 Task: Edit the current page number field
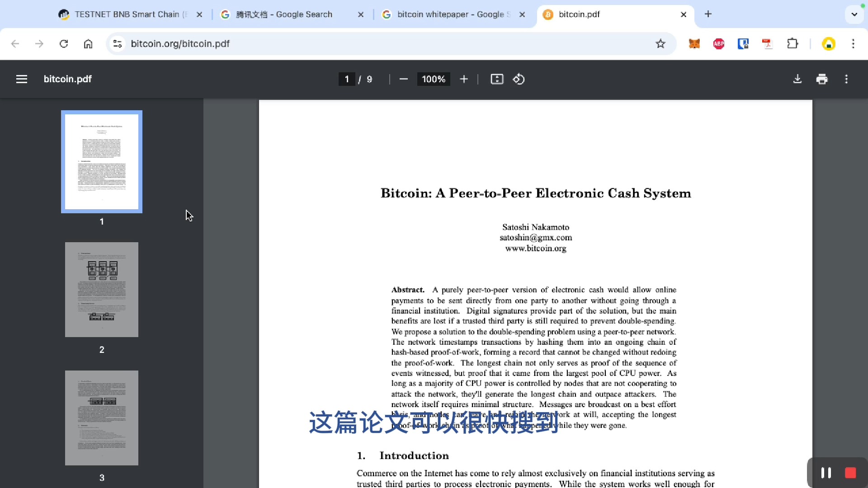pyautogui.click(x=347, y=79)
